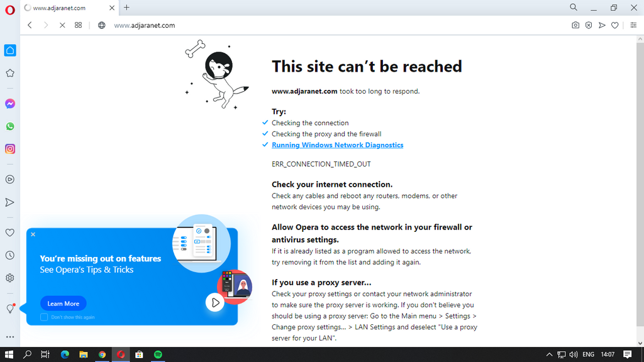Screen dimensions: 644x362
Task: Open Task View on taskbar
Action: (x=45, y=354)
